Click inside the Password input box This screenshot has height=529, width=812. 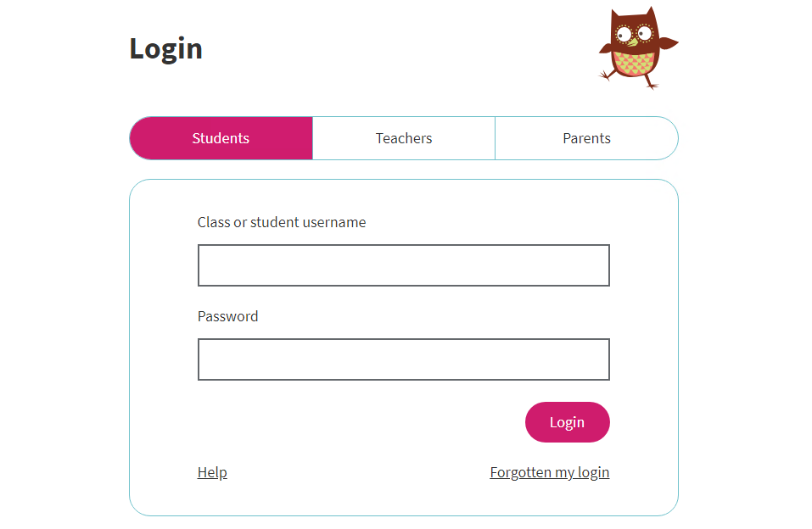(403, 359)
